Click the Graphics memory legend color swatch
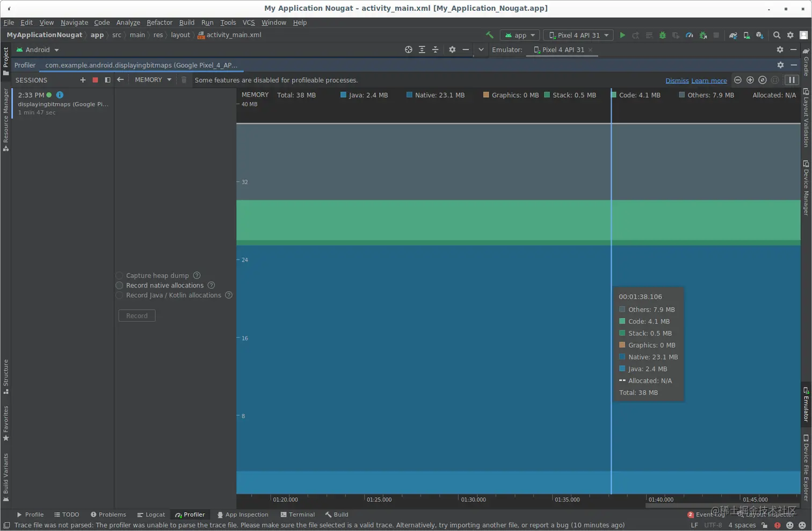This screenshot has height=531, width=812. click(x=486, y=95)
